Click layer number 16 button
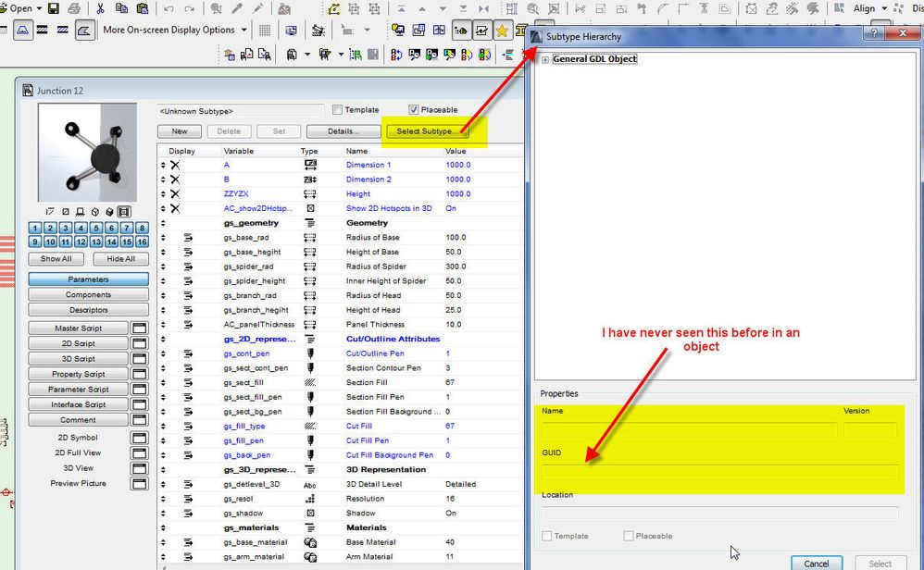This screenshot has width=924, height=570. coord(142,242)
